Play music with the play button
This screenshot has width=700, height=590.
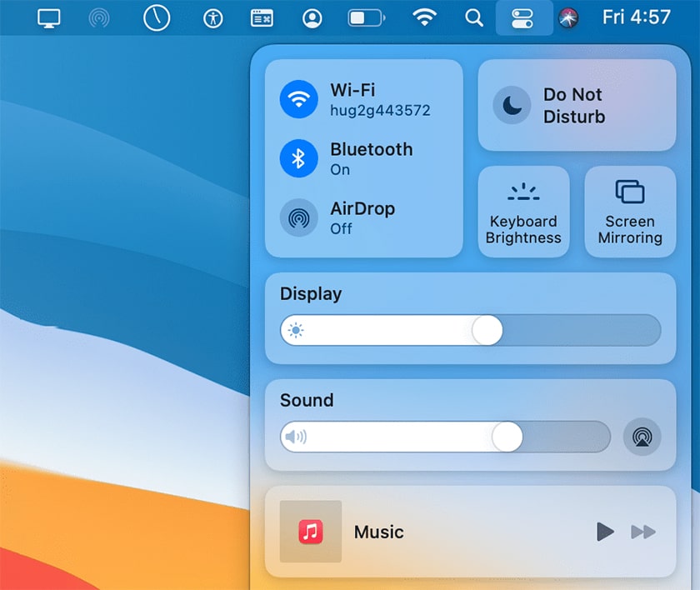[x=605, y=532]
